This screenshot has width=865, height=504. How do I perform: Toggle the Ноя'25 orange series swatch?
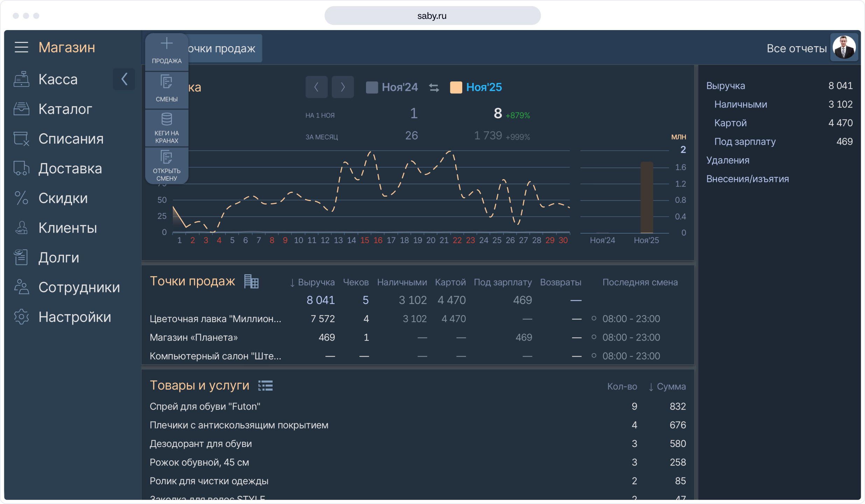456,87
